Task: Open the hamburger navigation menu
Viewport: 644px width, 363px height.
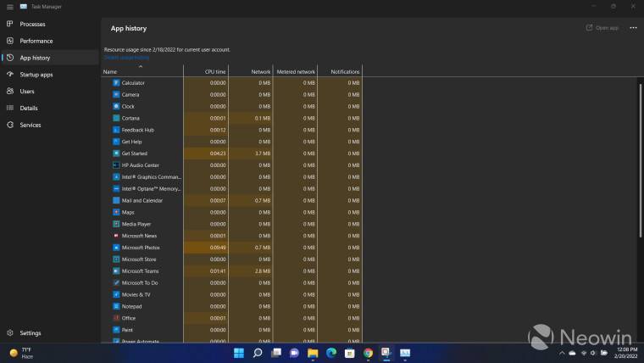Action: pyautogui.click(x=8, y=7)
